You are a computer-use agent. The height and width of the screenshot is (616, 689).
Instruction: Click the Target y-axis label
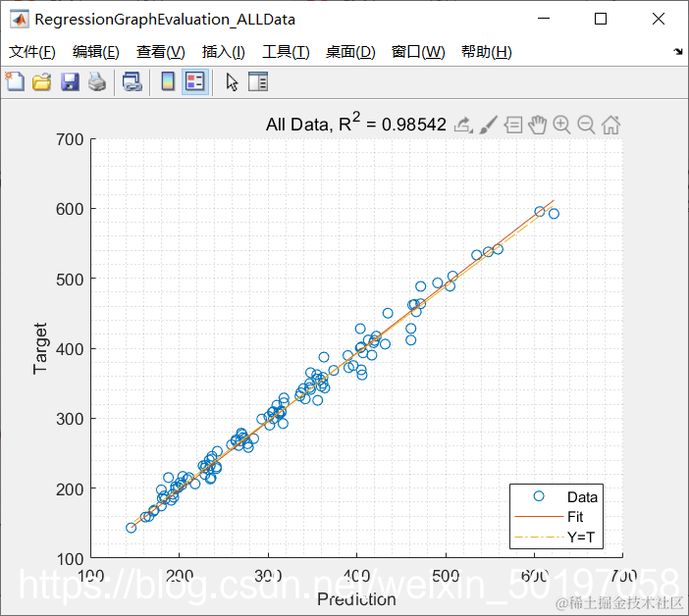pos(40,348)
